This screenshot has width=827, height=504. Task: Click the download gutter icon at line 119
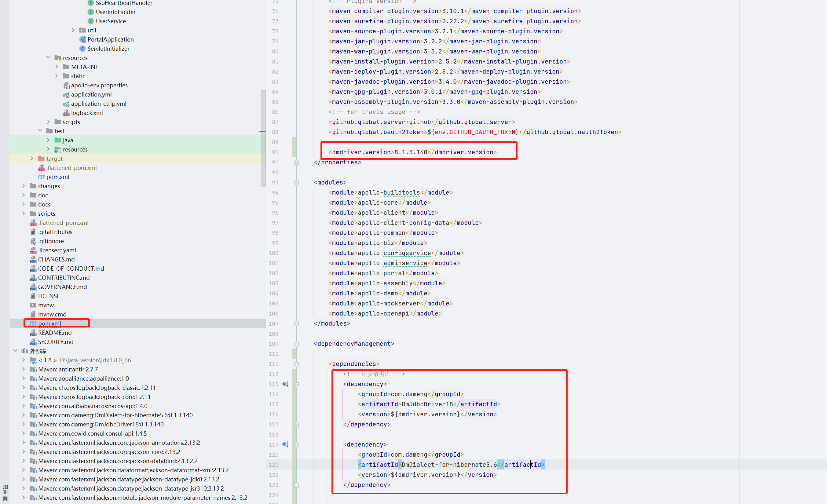[x=285, y=444]
